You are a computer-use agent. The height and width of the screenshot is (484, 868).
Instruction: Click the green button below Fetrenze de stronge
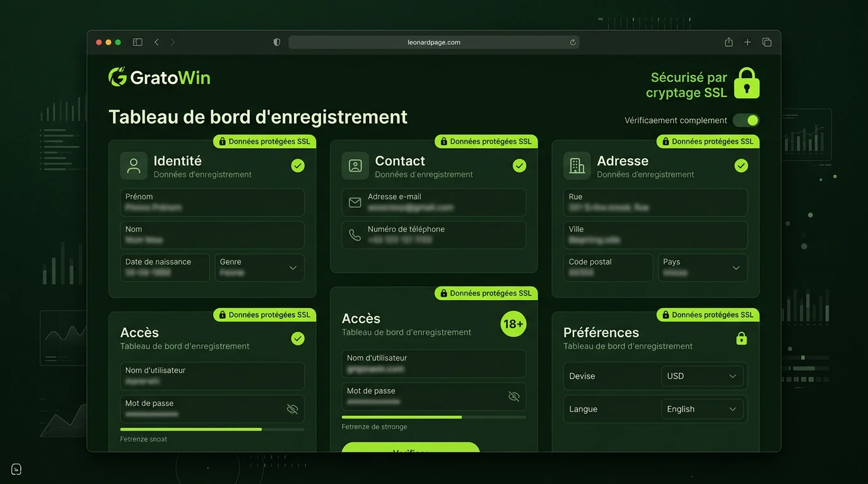point(411,447)
